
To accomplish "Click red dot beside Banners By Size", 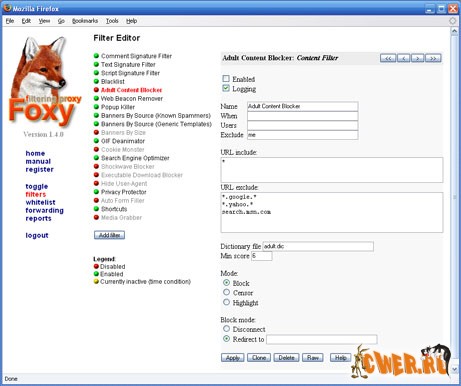I will point(96,132).
